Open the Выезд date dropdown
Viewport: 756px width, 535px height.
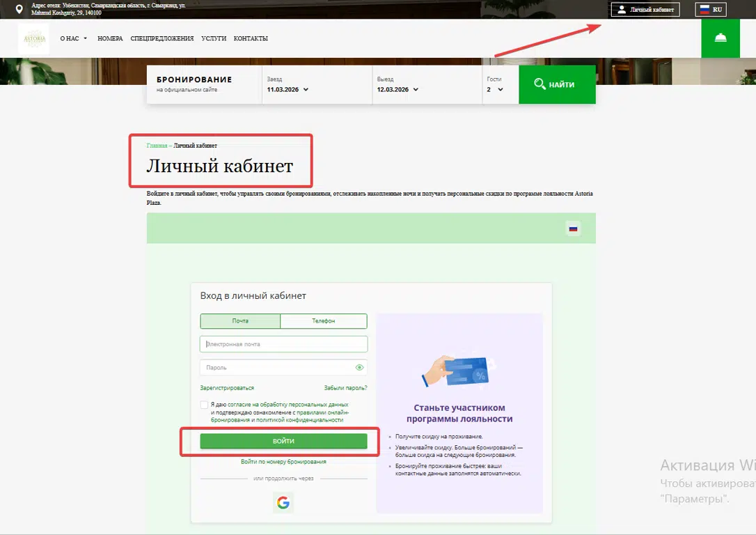(397, 89)
